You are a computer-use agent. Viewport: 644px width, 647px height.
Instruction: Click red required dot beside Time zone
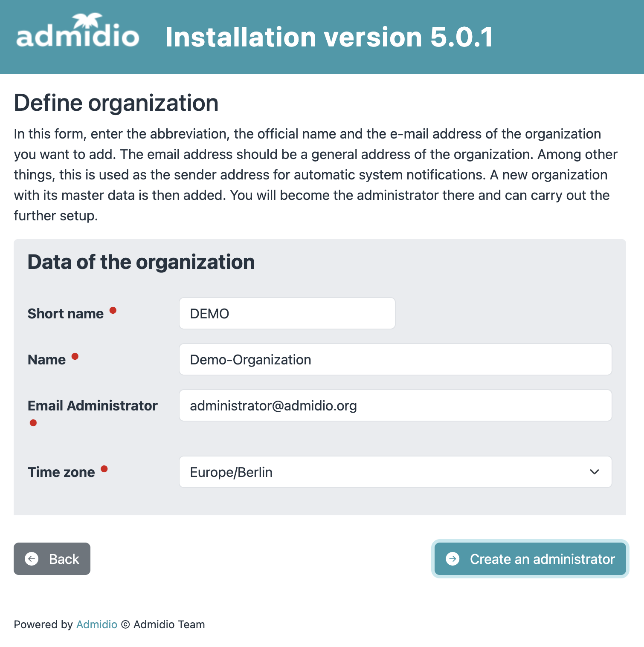[104, 469]
